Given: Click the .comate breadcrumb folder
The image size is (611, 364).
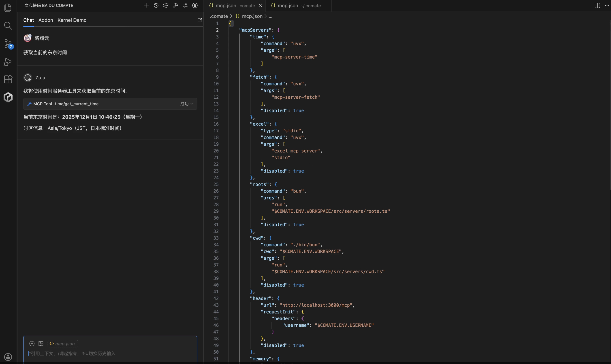Looking at the screenshot, I should pyautogui.click(x=219, y=16).
